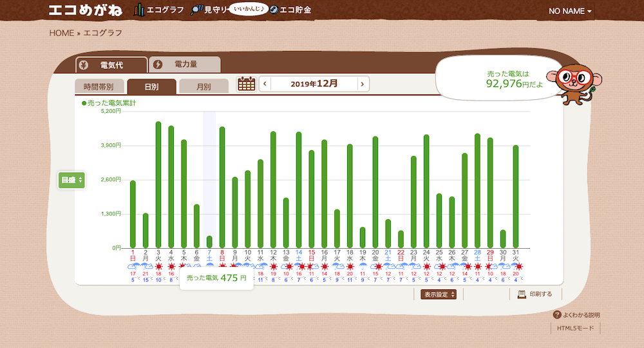Expand the NO NAME account dropdown
The image size is (644, 348).
pos(570,11)
